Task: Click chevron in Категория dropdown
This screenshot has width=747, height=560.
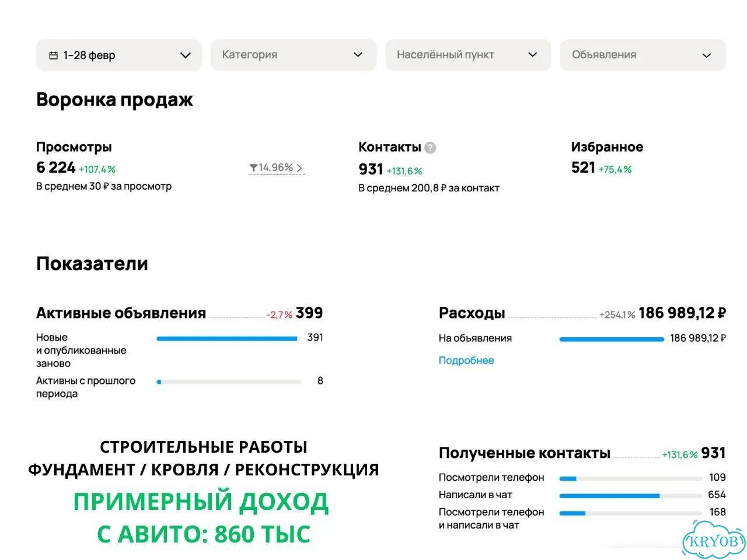Action: [358, 55]
